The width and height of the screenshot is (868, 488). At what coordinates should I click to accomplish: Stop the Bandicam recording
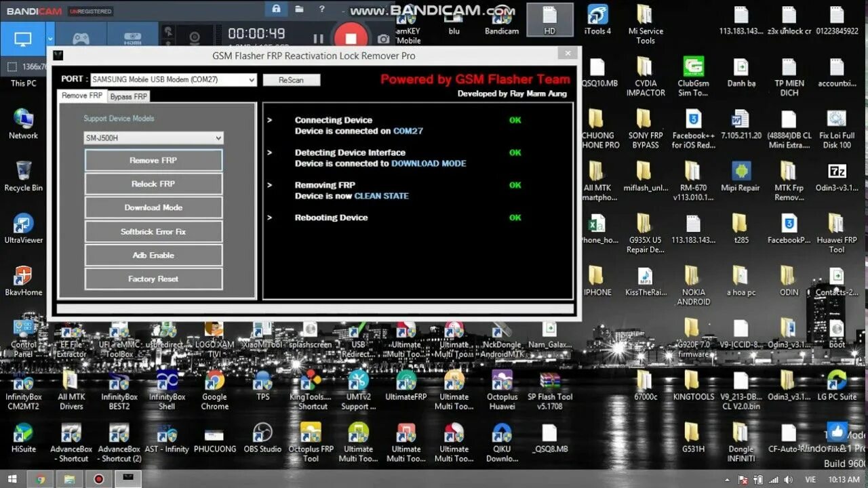tap(351, 38)
